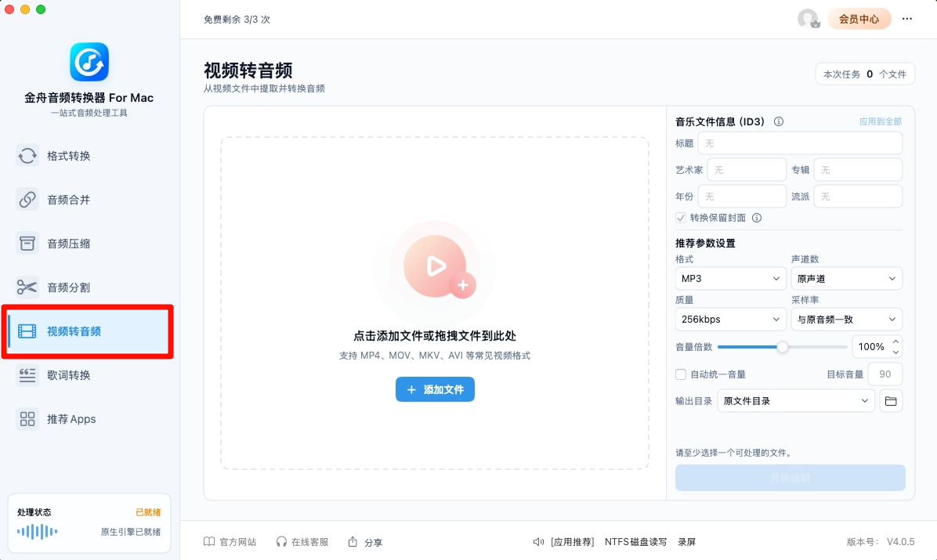Decrease volume percent with down stepper

point(895,352)
